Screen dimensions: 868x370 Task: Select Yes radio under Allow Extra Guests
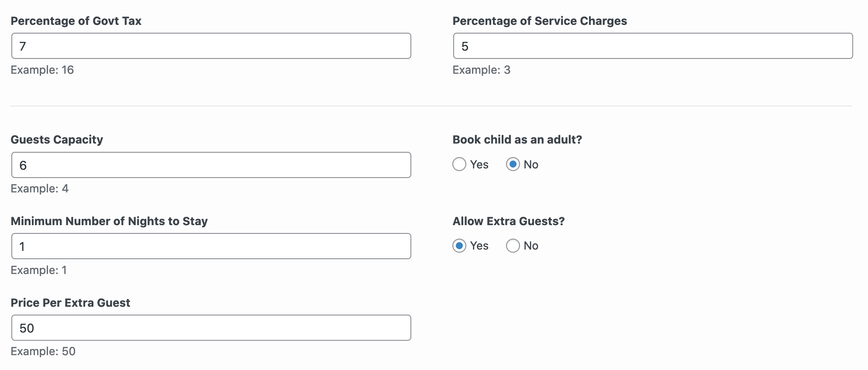(x=459, y=246)
